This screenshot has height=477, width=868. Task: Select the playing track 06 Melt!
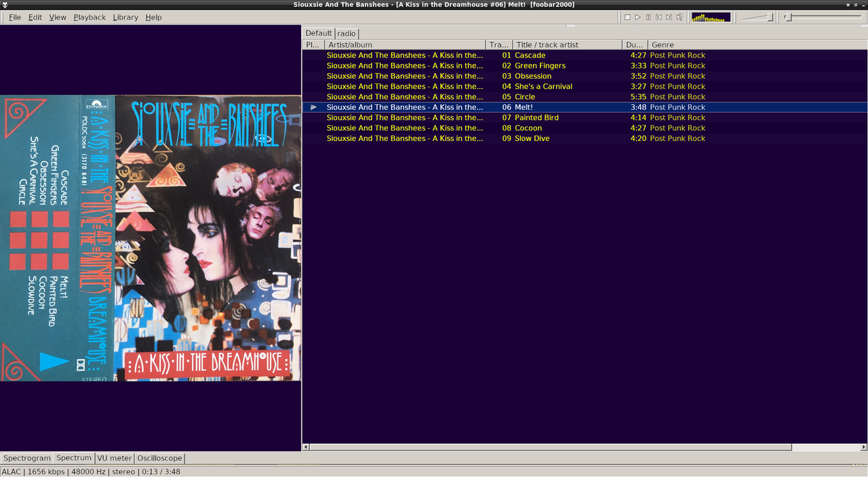[x=585, y=107]
